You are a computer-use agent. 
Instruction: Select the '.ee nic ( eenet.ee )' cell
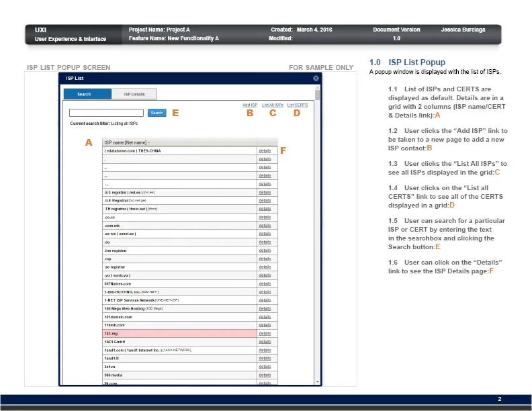click(x=180, y=234)
